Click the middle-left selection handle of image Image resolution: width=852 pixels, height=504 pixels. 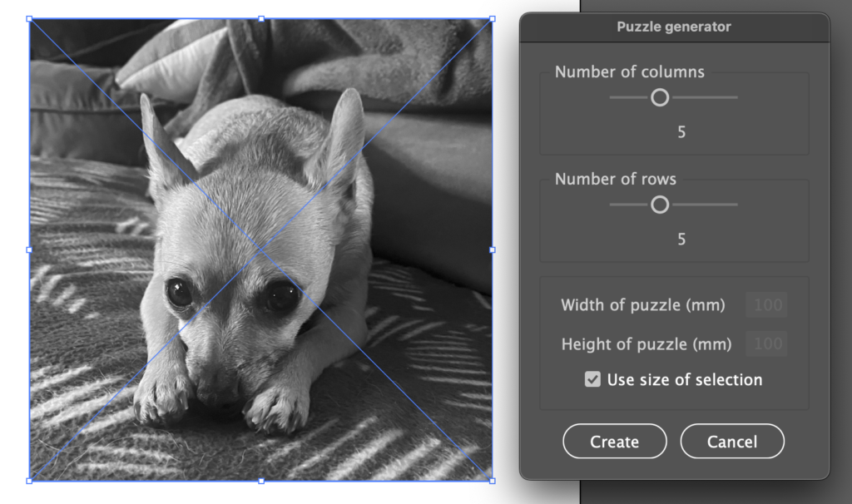29,250
